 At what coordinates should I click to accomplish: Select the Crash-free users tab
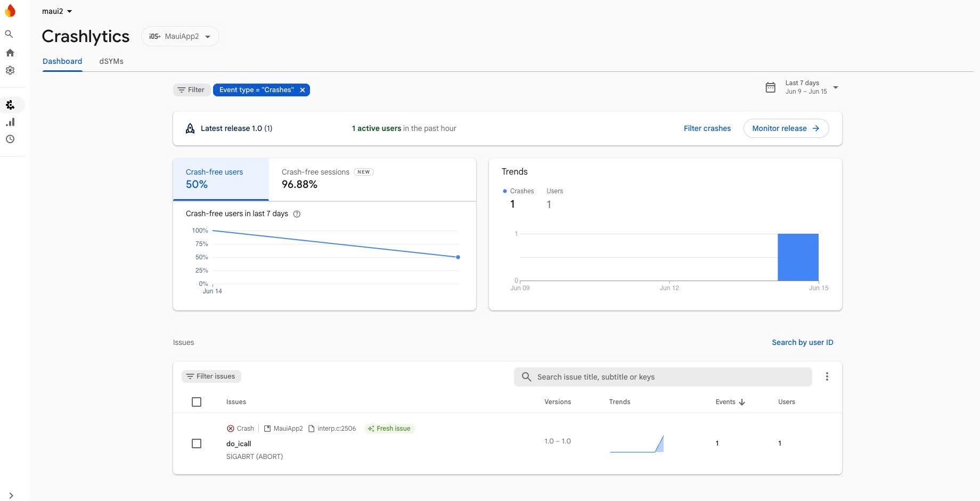coord(221,179)
